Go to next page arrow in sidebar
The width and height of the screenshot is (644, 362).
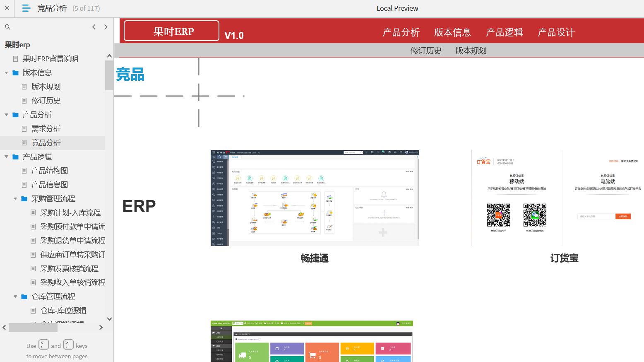pos(106,27)
